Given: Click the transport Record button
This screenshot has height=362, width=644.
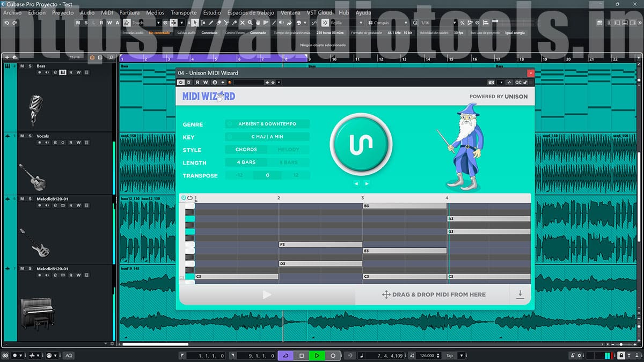Looking at the screenshot, I should click(x=333, y=356).
